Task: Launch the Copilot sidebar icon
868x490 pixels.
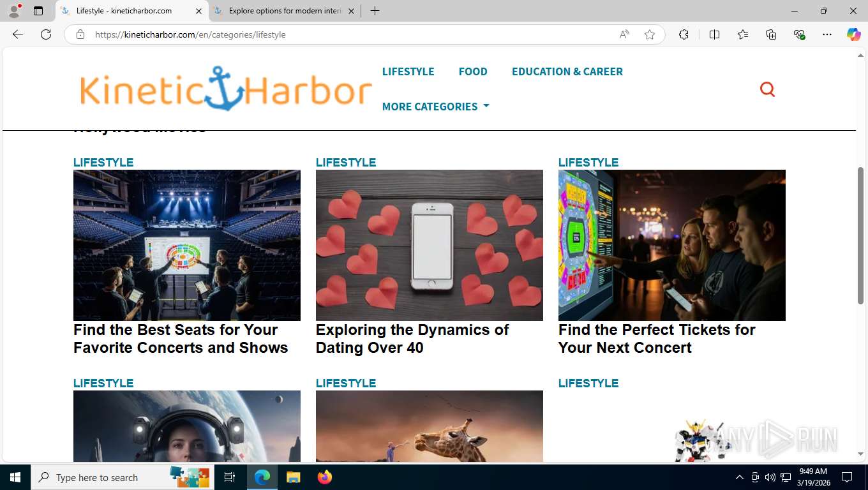Action: pyautogui.click(x=853, y=34)
